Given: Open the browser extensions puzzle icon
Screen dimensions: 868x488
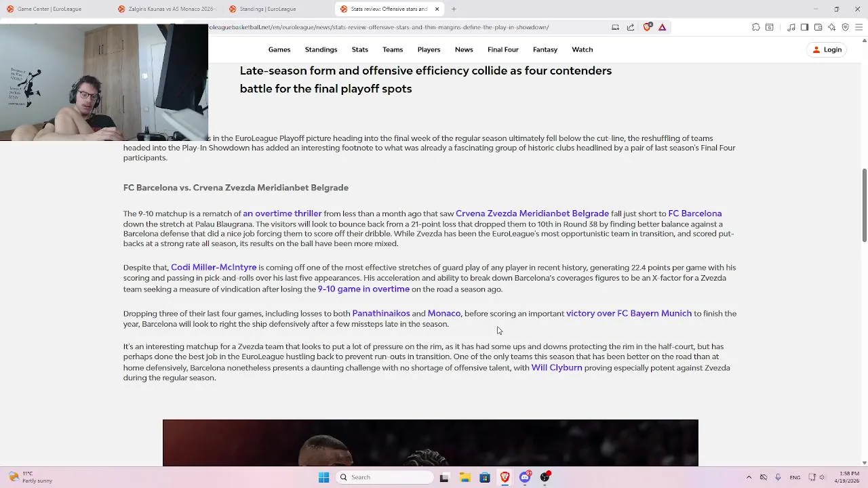Looking at the screenshot, I should click(755, 27).
